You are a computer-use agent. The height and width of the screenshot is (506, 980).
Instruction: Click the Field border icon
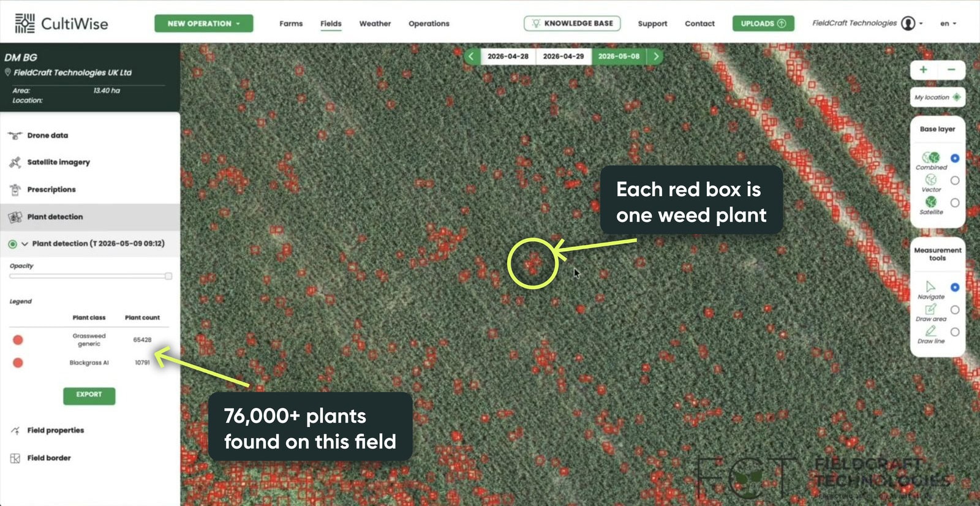(15, 458)
